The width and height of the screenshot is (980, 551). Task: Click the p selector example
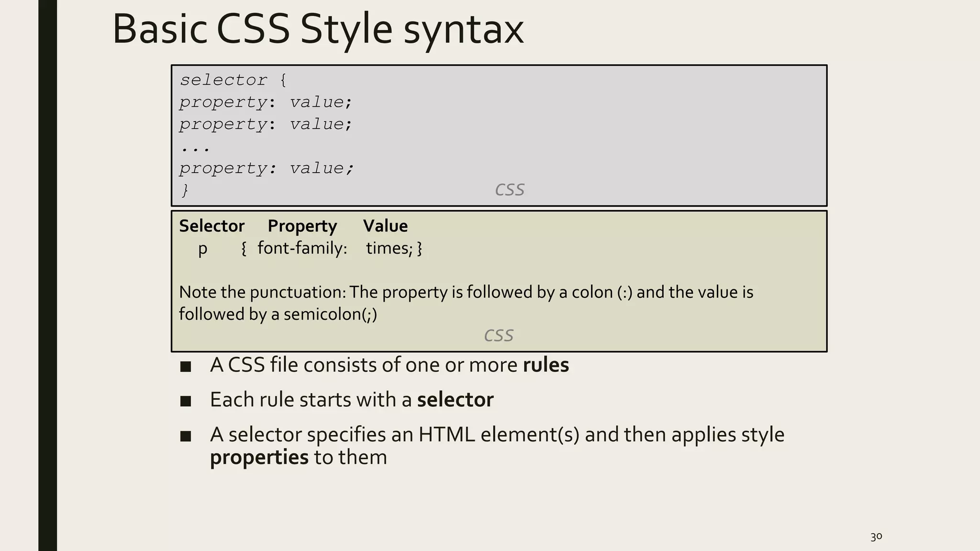point(203,248)
